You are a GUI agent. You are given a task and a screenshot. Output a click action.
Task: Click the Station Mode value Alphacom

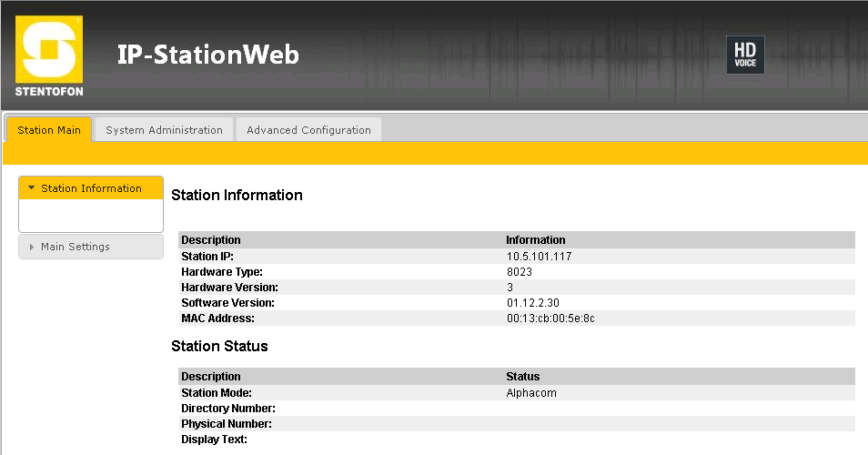(x=530, y=393)
